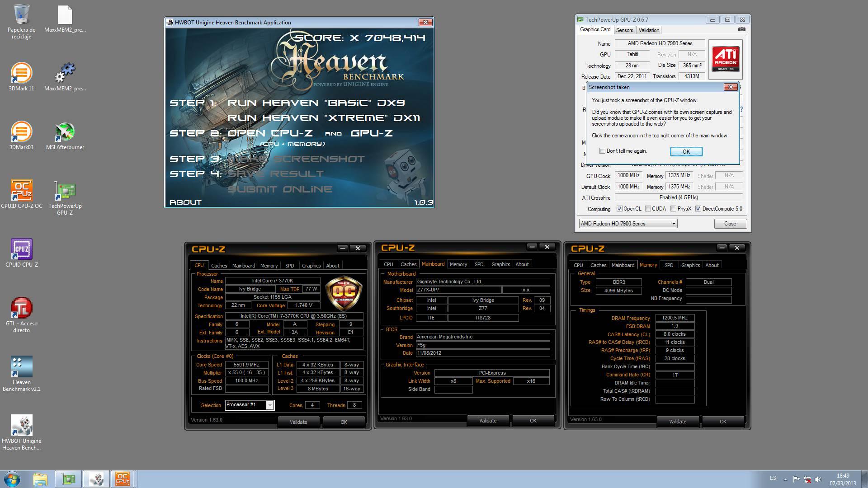
Task: Open SPD tab in the Mainboard CPU-Z window
Action: (x=479, y=264)
